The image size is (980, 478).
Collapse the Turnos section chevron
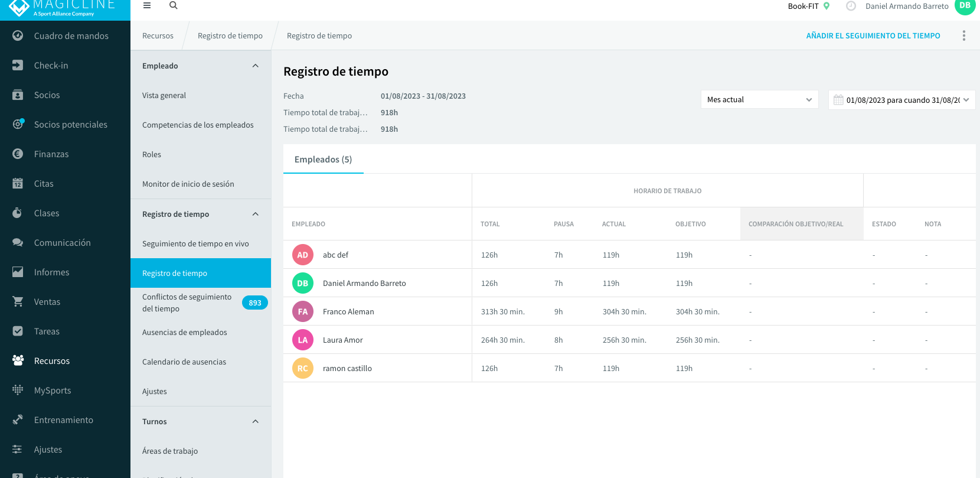click(x=256, y=421)
